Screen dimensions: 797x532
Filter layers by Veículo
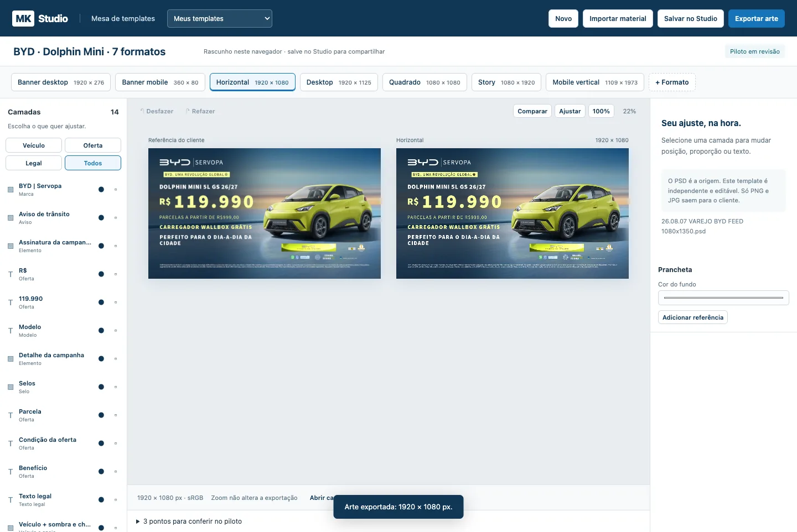tap(34, 145)
